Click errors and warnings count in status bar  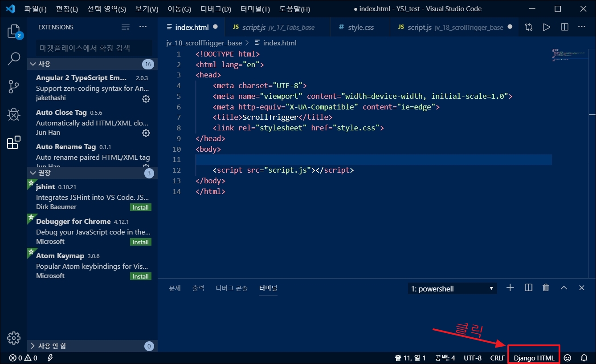(x=23, y=358)
